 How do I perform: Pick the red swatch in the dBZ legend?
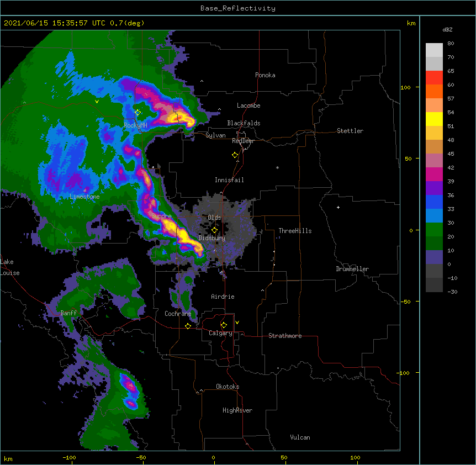coord(434,77)
